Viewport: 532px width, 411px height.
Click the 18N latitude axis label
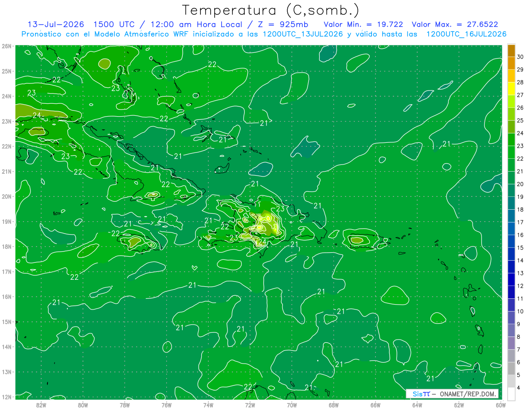6,247
